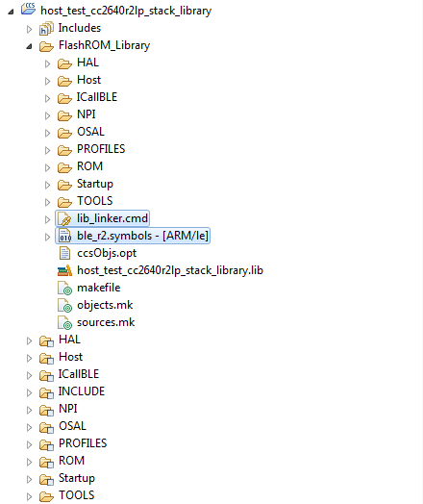Click the lib_linker.cmd linker file icon
The image size is (423, 504).
click(64, 219)
